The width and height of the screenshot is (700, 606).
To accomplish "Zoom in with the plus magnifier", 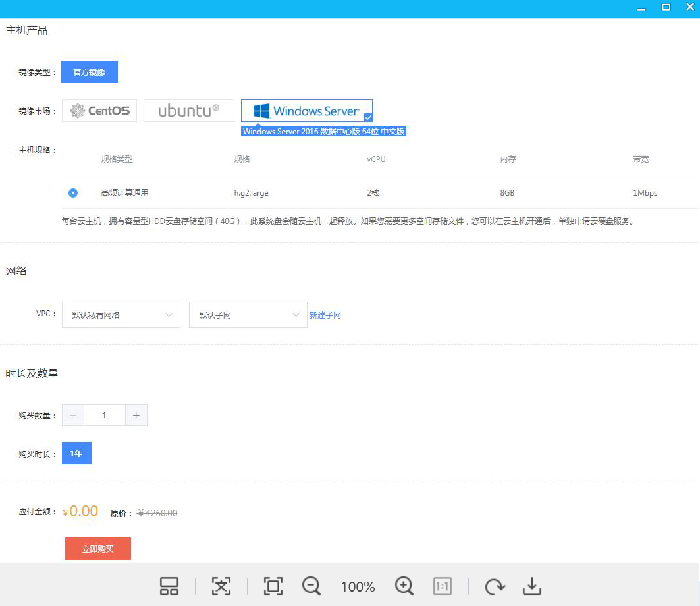I will pos(404,586).
